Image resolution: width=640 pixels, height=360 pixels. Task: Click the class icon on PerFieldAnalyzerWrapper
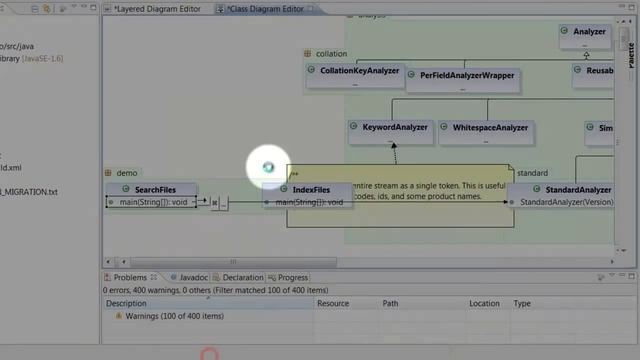(x=411, y=75)
